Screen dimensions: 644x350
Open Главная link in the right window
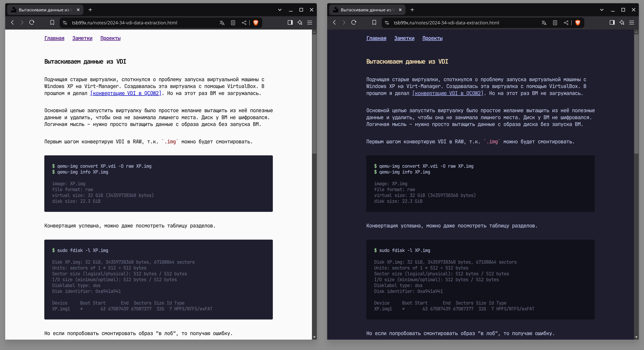click(376, 38)
